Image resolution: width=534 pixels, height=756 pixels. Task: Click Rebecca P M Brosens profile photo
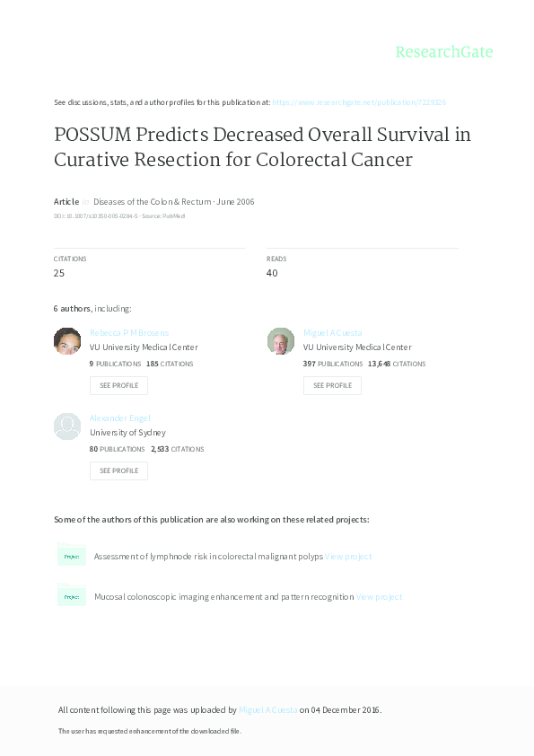[67, 341]
